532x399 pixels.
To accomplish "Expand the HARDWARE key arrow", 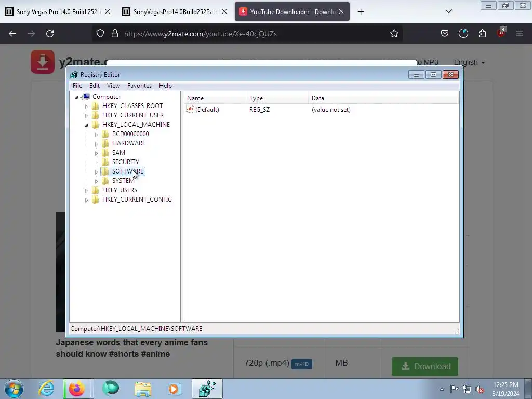I will 96,144.
